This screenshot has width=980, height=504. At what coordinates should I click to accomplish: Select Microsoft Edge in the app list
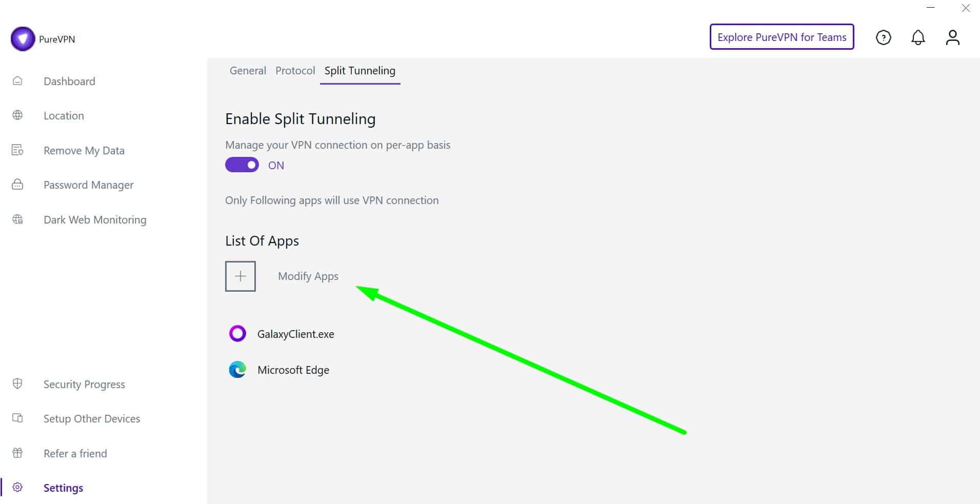(x=293, y=370)
